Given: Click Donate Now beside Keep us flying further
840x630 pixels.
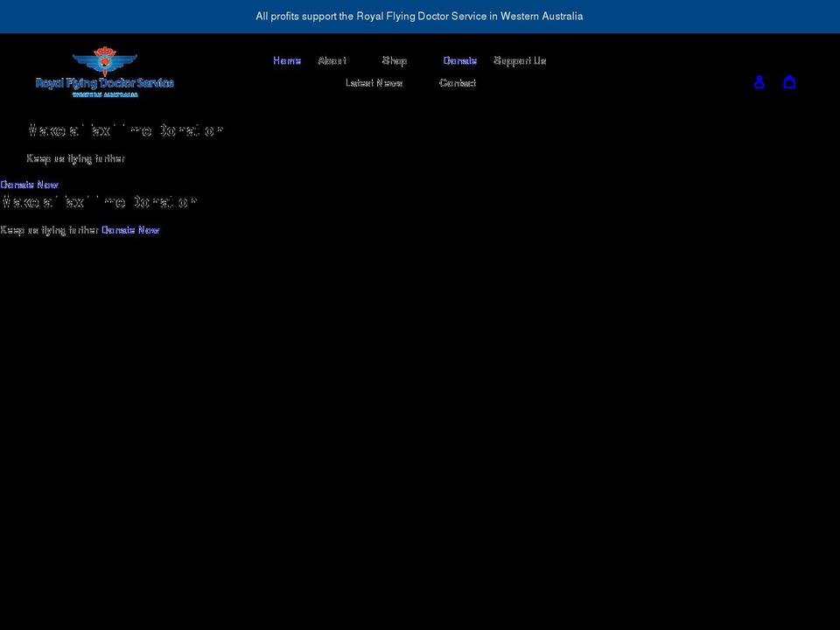Looking at the screenshot, I should pyautogui.click(x=130, y=230).
